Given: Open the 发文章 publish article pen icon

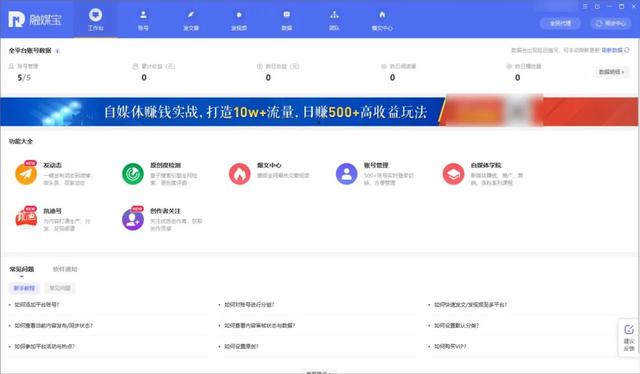Looking at the screenshot, I should tap(191, 15).
